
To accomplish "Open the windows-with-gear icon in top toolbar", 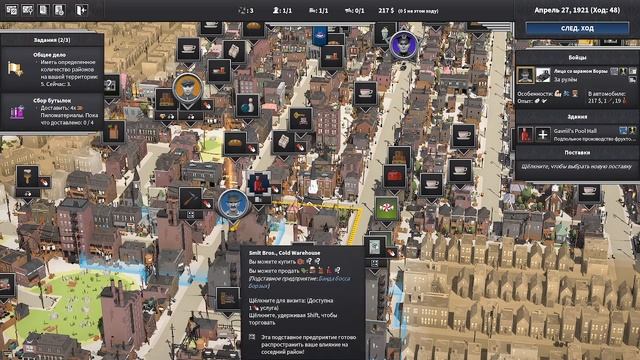I will coord(11,10).
